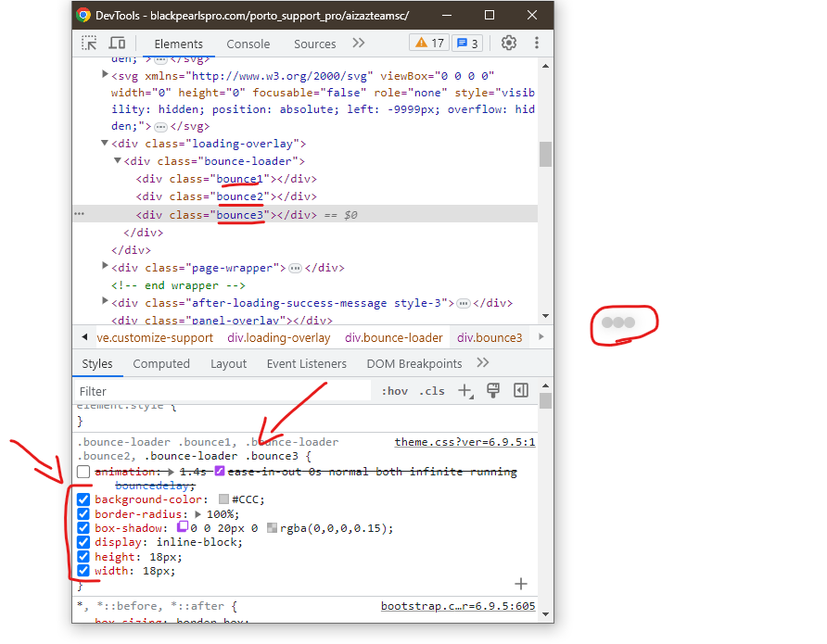The height and width of the screenshot is (644, 827).
Task: Expand the svg xmlns element node
Action: tap(105, 74)
